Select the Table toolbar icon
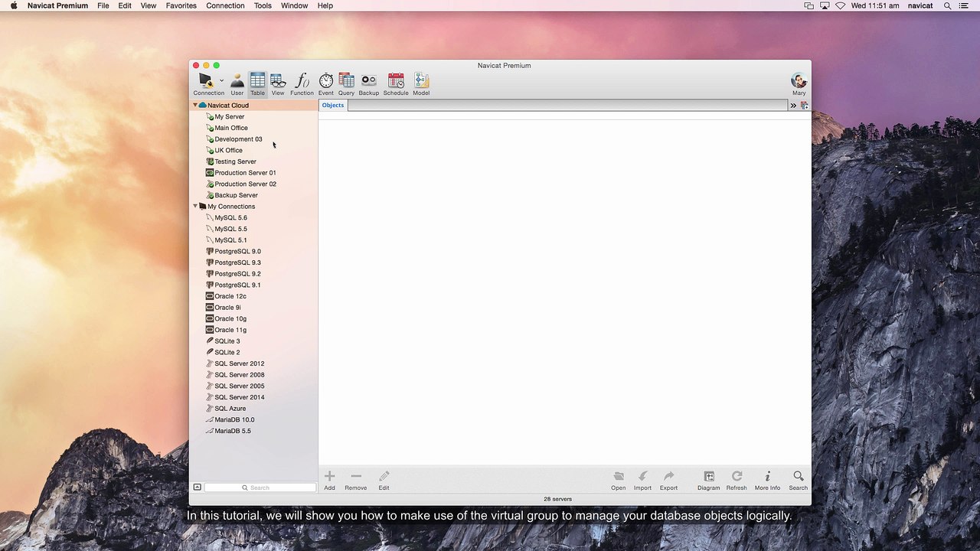Image resolution: width=980 pixels, height=551 pixels. click(x=257, y=83)
